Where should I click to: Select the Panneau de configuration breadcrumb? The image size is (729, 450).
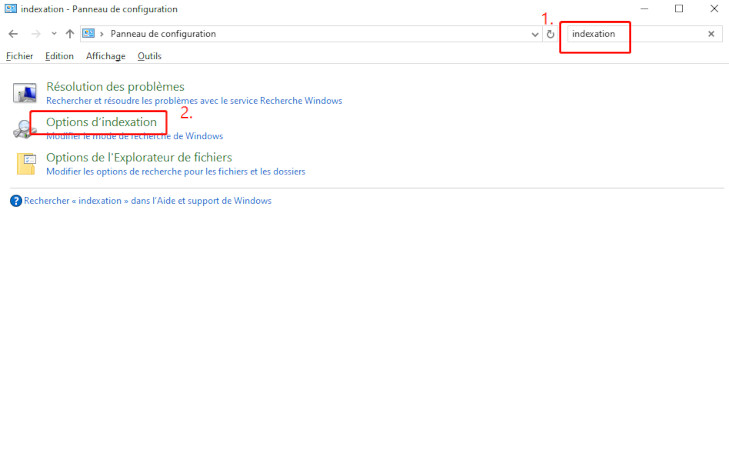pos(163,34)
